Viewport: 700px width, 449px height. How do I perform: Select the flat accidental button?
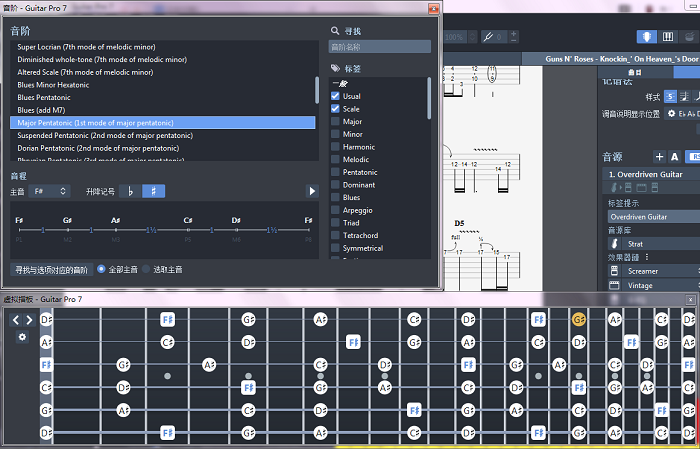click(x=130, y=190)
